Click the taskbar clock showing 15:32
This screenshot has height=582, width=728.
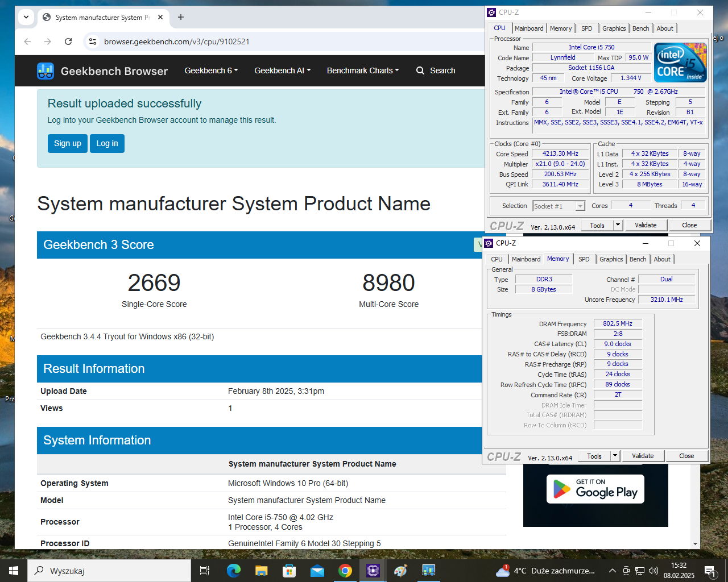[679, 571]
